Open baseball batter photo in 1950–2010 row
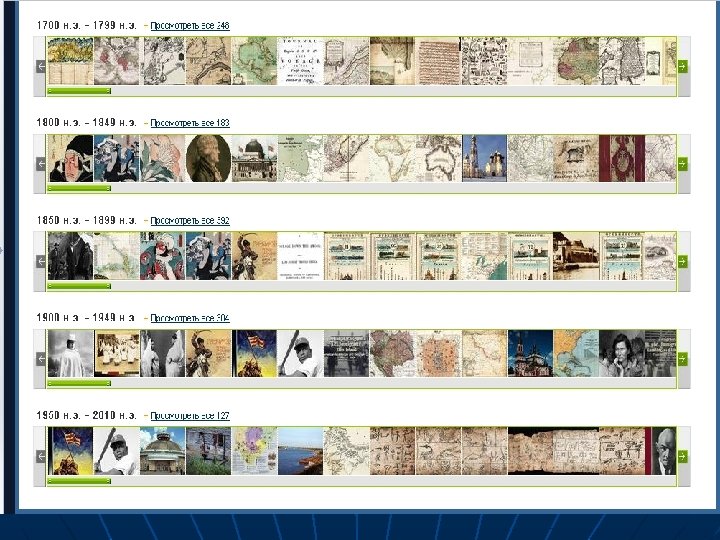Image resolution: width=720 pixels, height=540 pixels. [116, 451]
